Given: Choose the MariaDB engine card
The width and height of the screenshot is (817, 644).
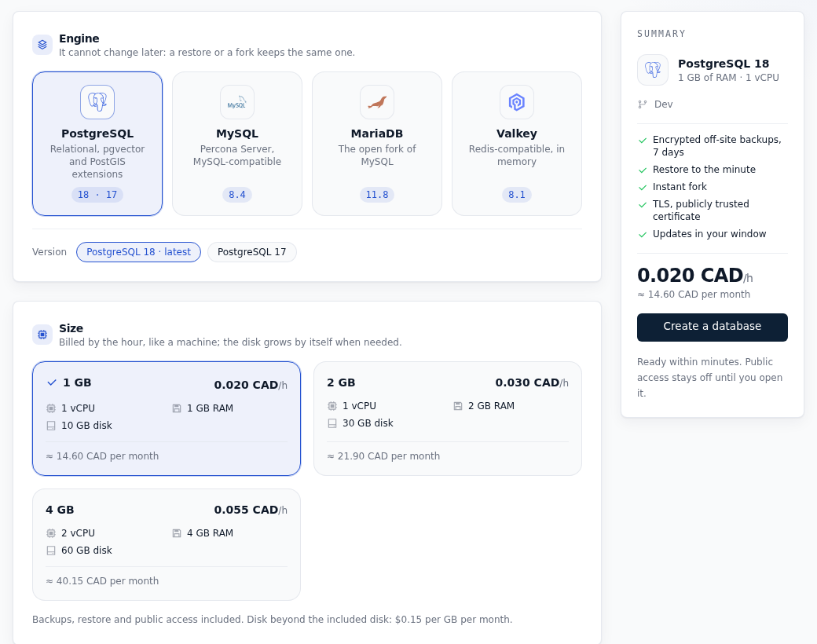Looking at the screenshot, I should [377, 143].
